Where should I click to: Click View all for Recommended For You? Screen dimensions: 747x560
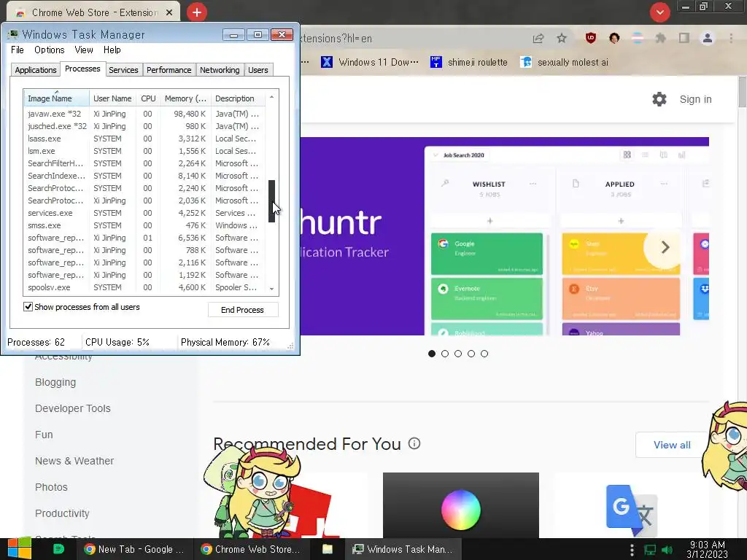pos(672,445)
